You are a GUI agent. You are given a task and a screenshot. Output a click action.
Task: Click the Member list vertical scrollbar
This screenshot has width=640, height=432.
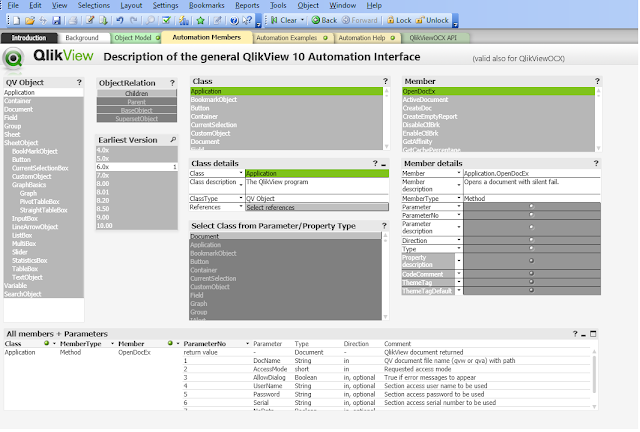[x=598, y=119]
